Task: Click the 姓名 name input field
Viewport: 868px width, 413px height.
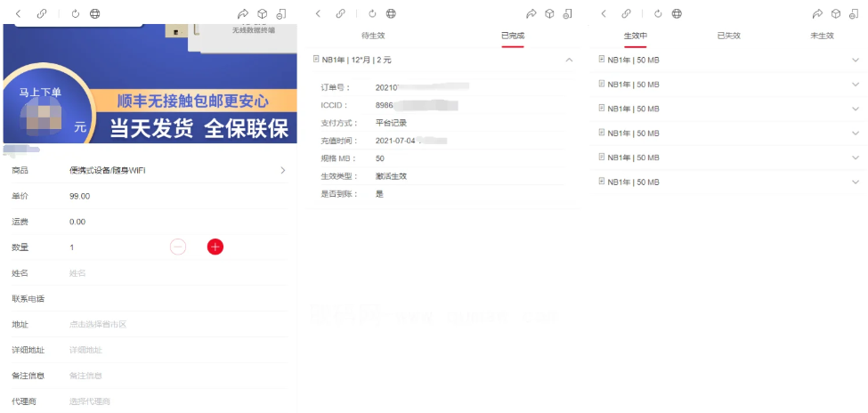Action: pos(177,273)
